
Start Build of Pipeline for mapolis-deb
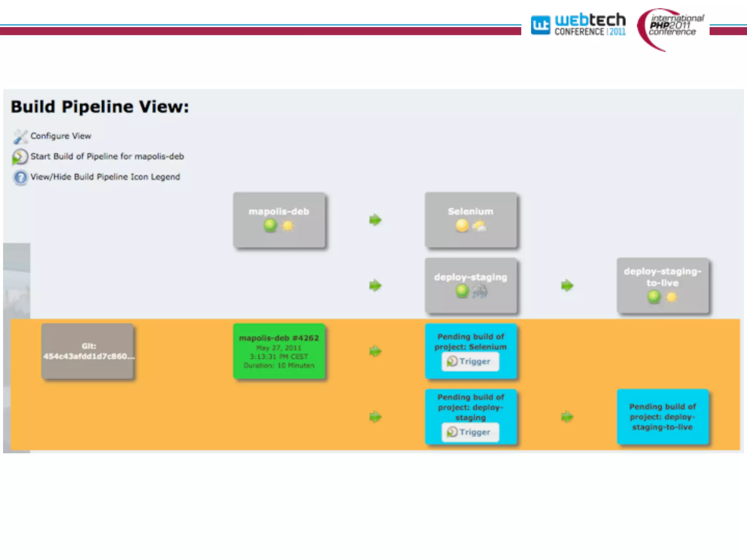[107, 156]
